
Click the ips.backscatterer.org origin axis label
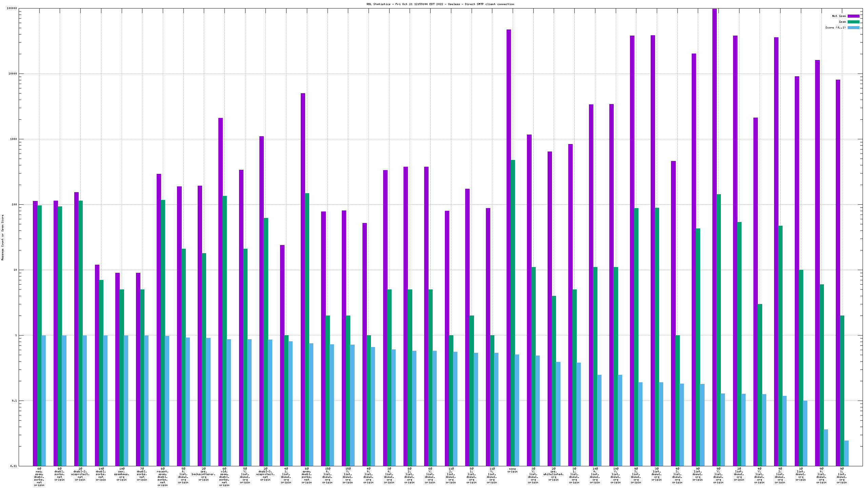pyautogui.click(x=203, y=474)
